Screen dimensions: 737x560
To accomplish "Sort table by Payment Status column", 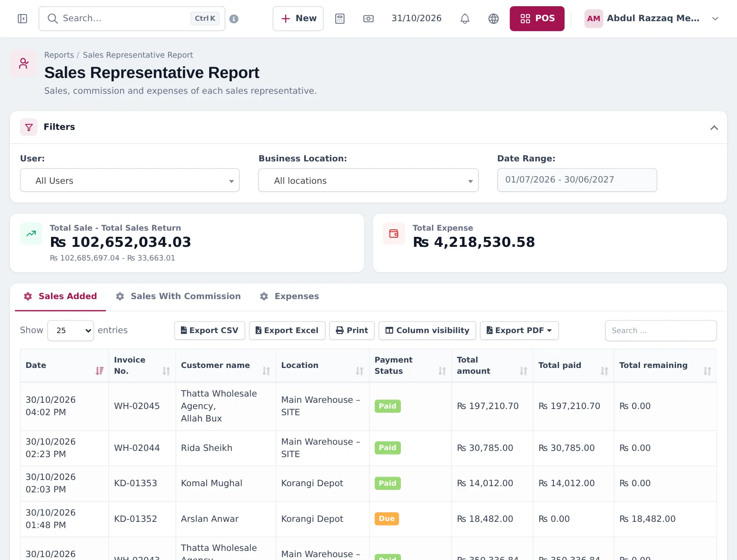I will click(410, 365).
